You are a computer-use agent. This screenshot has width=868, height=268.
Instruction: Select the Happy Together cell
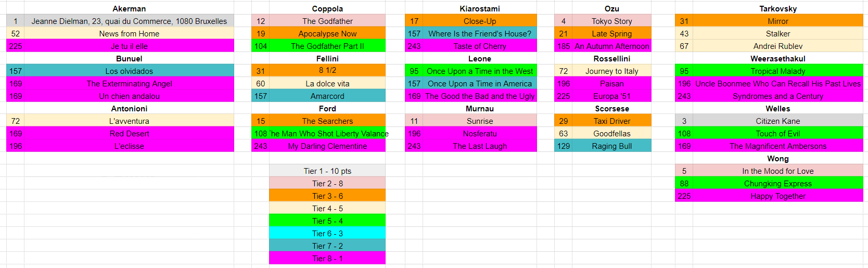tap(777, 196)
